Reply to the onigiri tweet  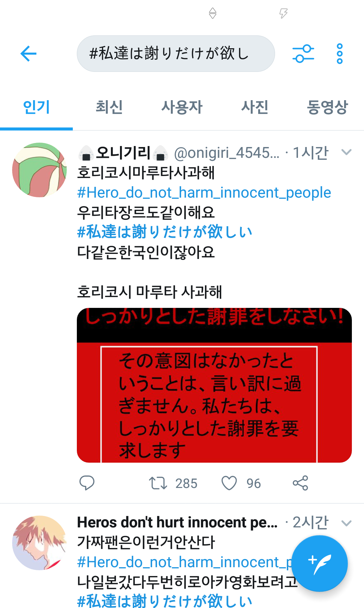87,483
